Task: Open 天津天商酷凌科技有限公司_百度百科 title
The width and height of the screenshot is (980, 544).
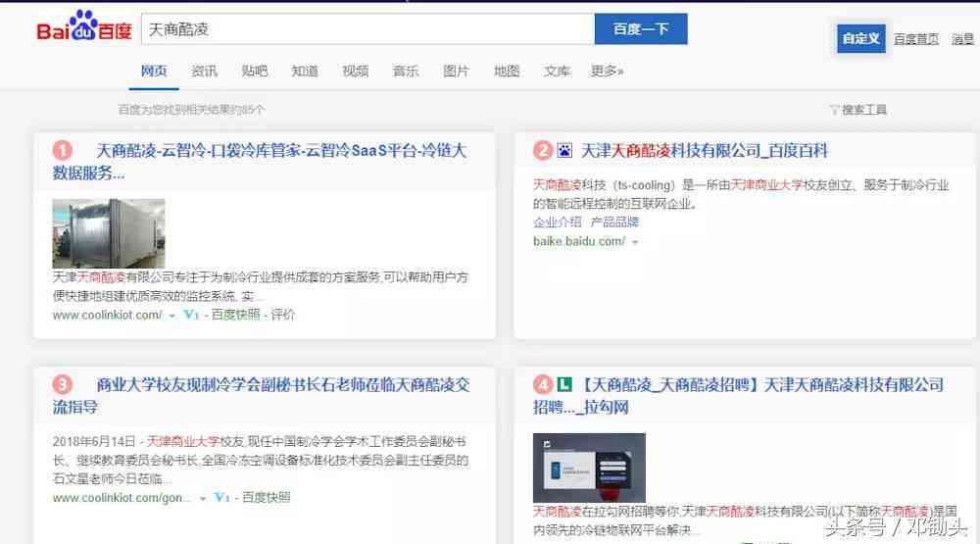Action: 705,151
